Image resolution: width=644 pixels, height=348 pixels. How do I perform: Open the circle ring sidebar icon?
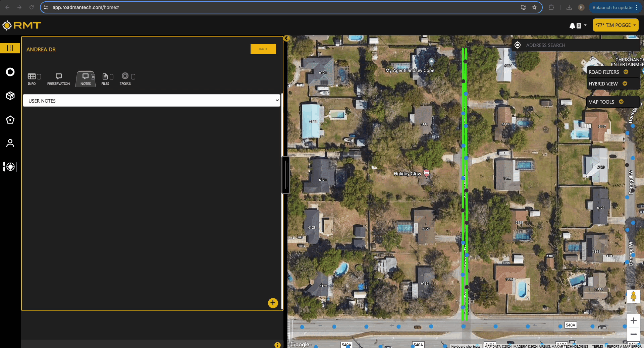coord(10,72)
